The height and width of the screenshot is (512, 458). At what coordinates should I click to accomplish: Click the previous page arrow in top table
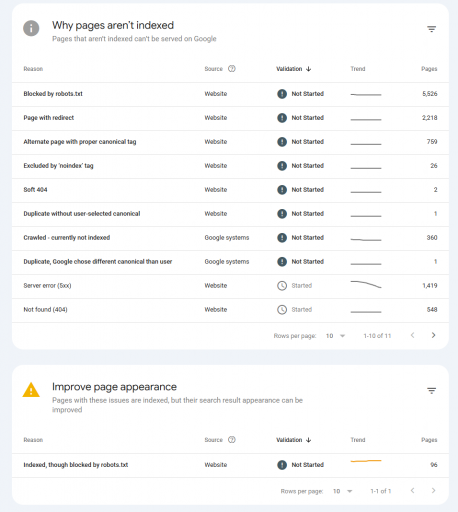(412, 335)
